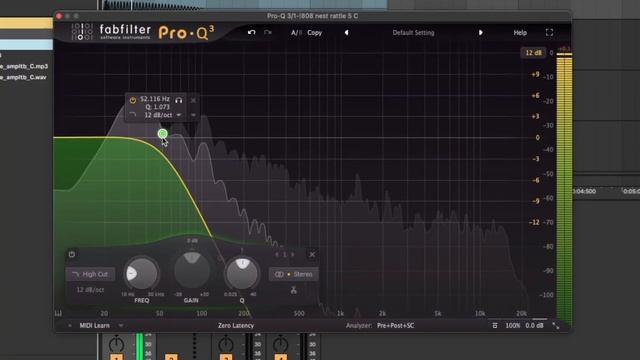Split the band with scissors icon
Image resolution: width=640 pixels, height=360 pixels.
click(x=293, y=290)
